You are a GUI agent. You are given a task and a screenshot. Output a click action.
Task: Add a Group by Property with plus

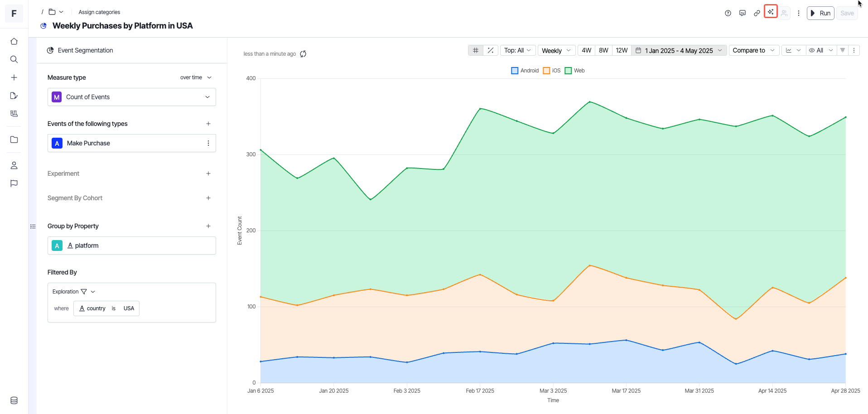208,226
